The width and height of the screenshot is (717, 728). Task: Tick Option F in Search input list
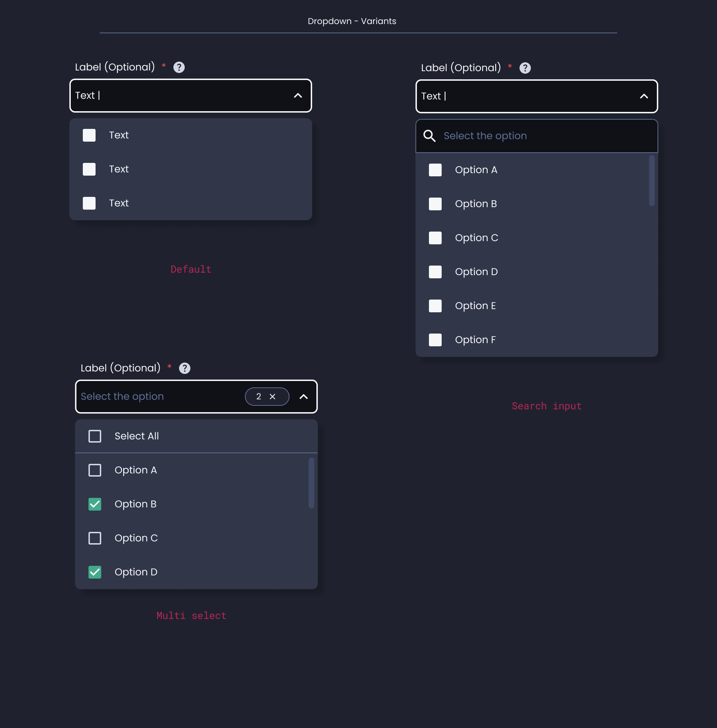(435, 340)
